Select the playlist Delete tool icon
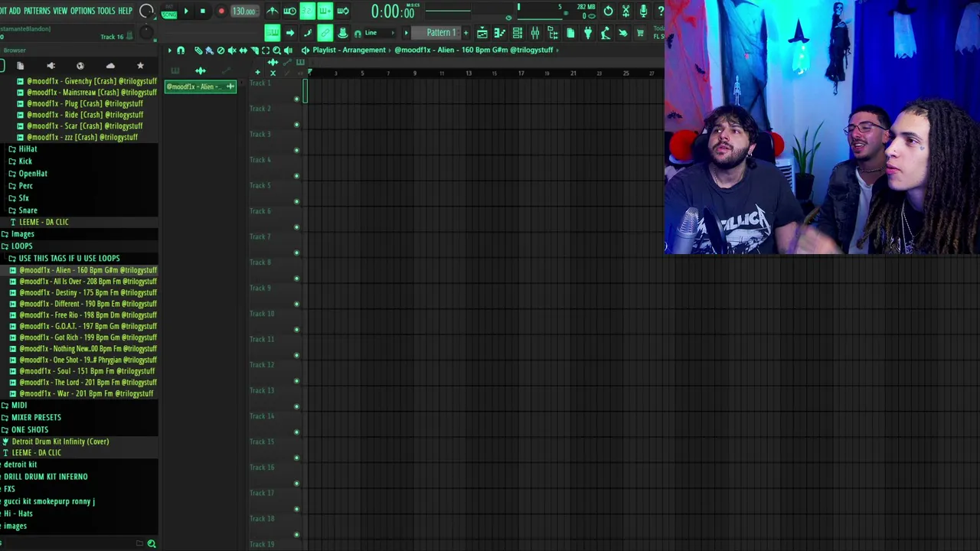Viewport: 980px width, 551px height. click(x=220, y=51)
